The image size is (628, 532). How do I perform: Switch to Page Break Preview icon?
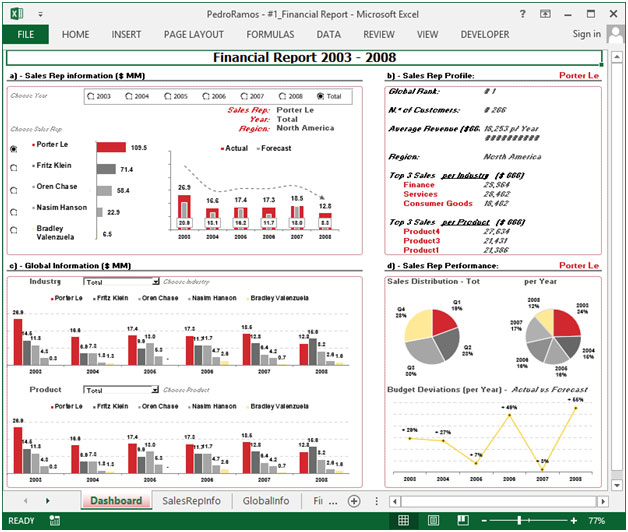tap(463, 520)
